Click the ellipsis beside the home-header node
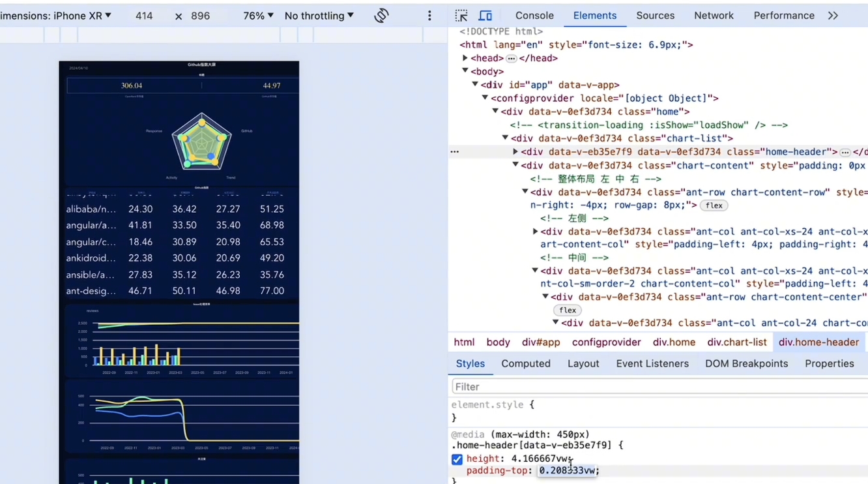868x484 pixels. point(455,151)
